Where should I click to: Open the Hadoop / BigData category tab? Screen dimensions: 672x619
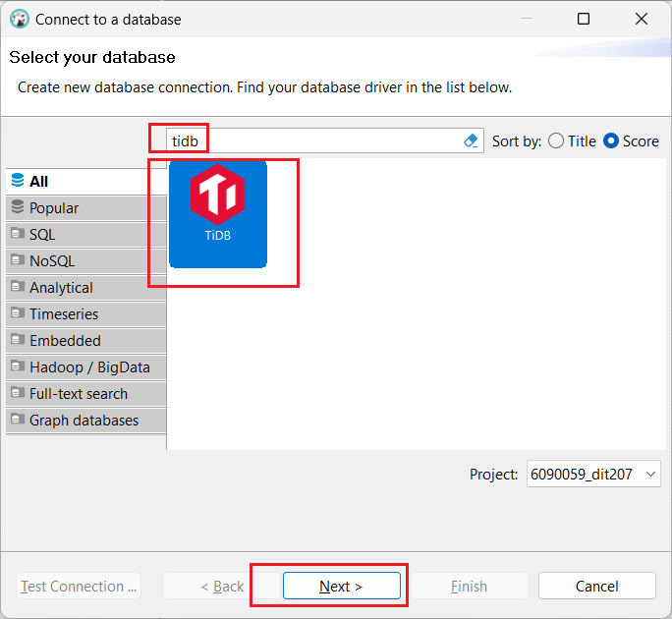click(86, 367)
